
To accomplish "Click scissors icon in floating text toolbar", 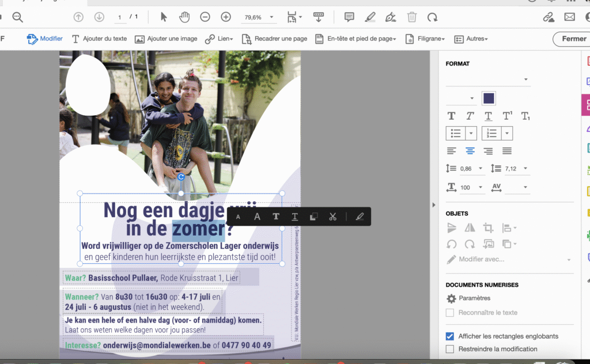I will (x=332, y=217).
